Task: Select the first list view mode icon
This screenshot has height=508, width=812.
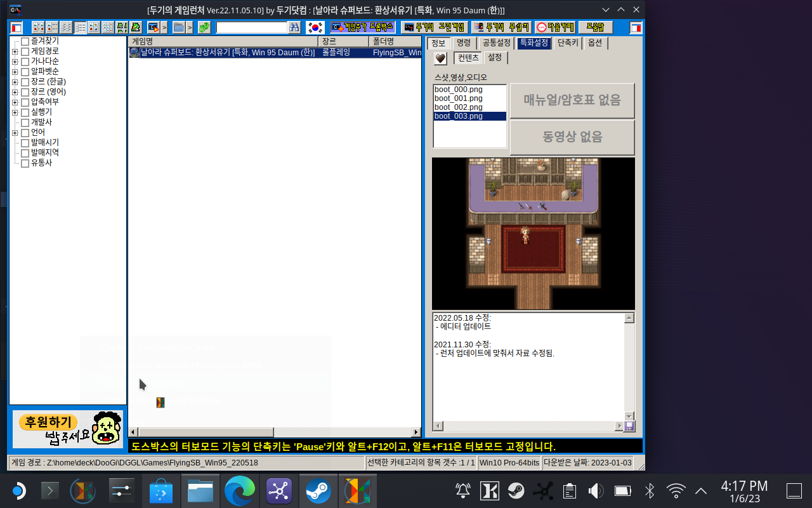Action: (x=38, y=27)
